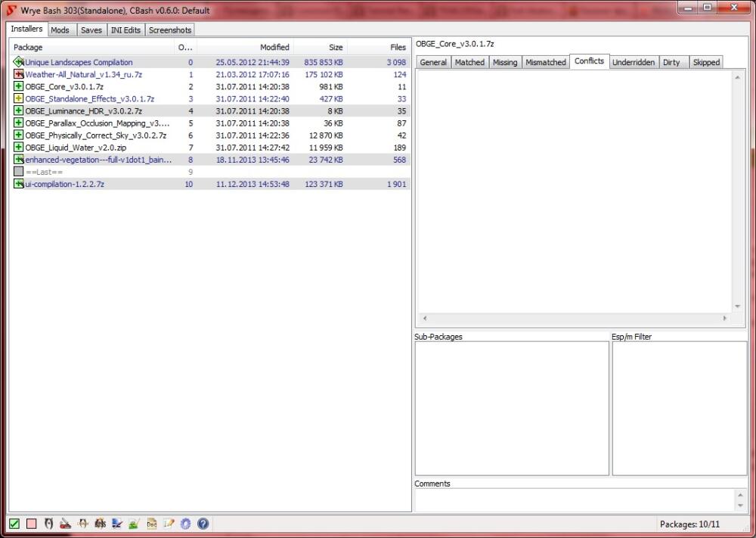Sort list by Modified column header
The height and width of the screenshot is (538, 756).
[x=245, y=47]
